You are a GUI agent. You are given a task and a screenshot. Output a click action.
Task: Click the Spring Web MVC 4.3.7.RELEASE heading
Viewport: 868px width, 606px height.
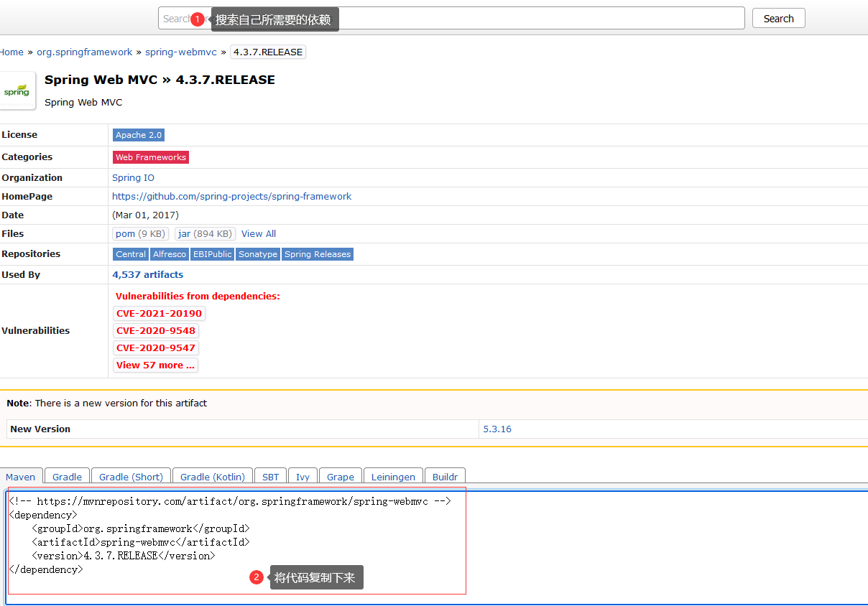[160, 80]
